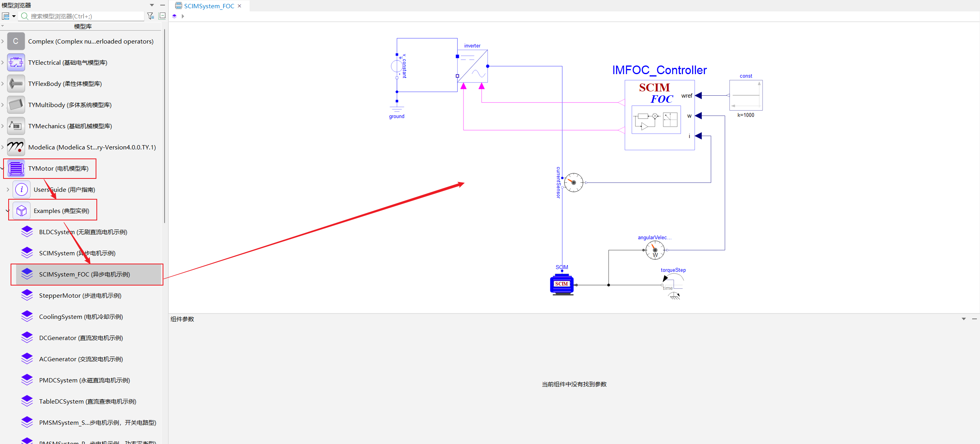This screenshot has width=980, height=444.
Task: Click the wref input port label
Action: [x=687, y=96]
